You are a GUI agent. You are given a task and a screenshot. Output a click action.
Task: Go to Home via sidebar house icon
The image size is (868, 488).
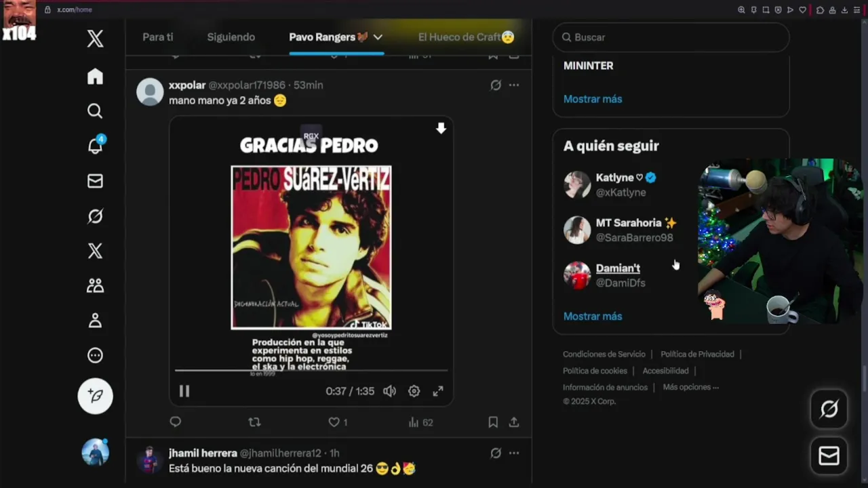(x=95, y=77)
